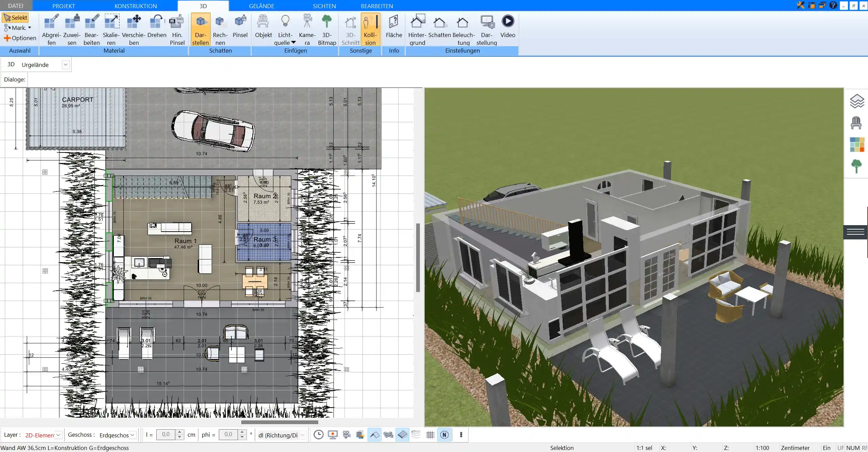Choose the Skalieren texture scale tool
This screenshot has height=452, width=868.
(111, 30)
